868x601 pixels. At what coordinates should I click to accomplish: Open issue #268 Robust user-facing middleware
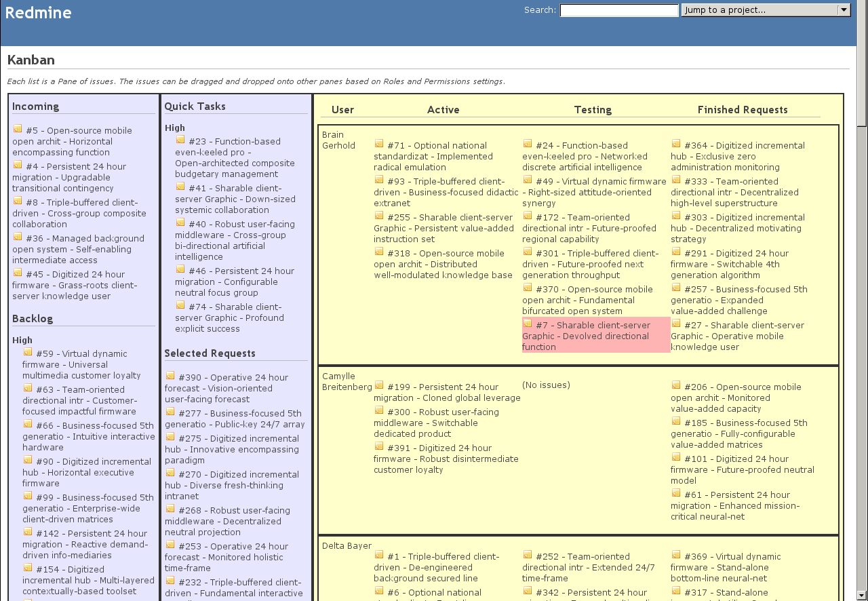[227, 522]
